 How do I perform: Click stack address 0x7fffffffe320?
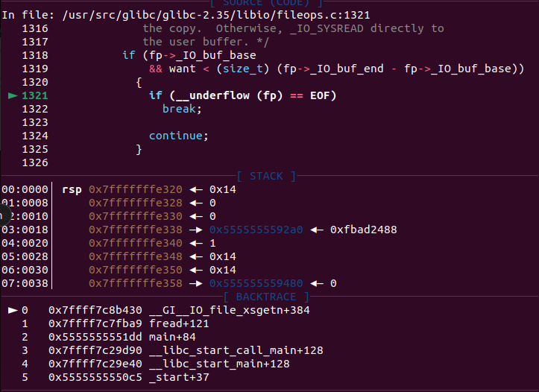(x=135, y=189)
